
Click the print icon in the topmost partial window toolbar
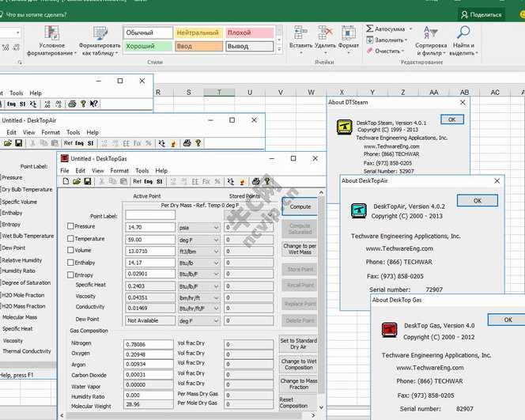pos(72,104)
